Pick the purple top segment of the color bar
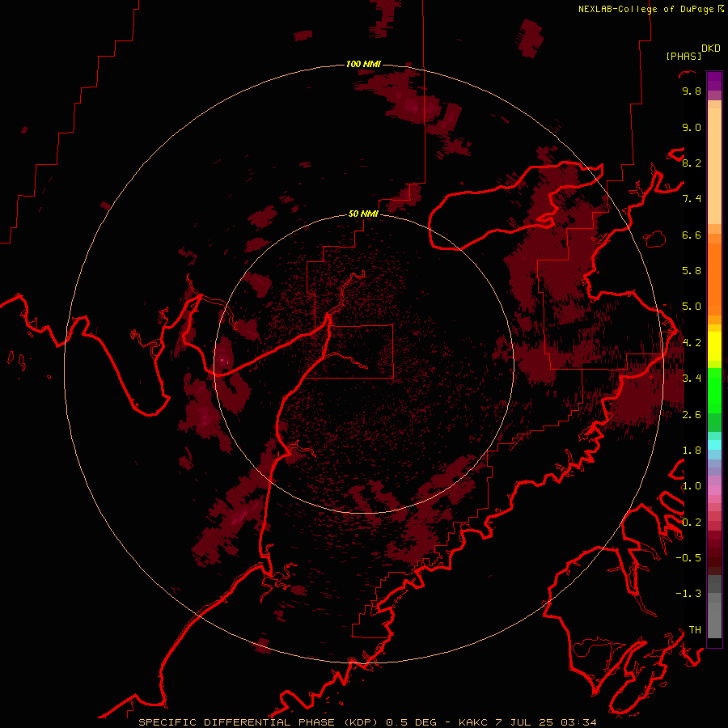728x728 pixels. [714, 81]
